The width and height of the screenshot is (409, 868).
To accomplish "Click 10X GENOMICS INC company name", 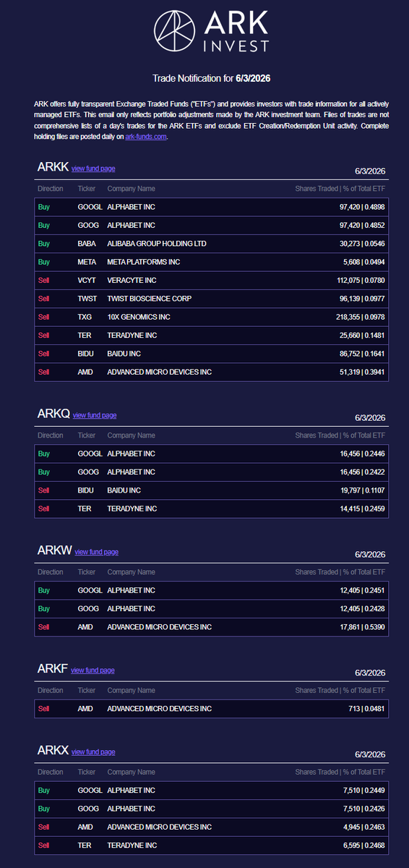I will tap(139, 317).
